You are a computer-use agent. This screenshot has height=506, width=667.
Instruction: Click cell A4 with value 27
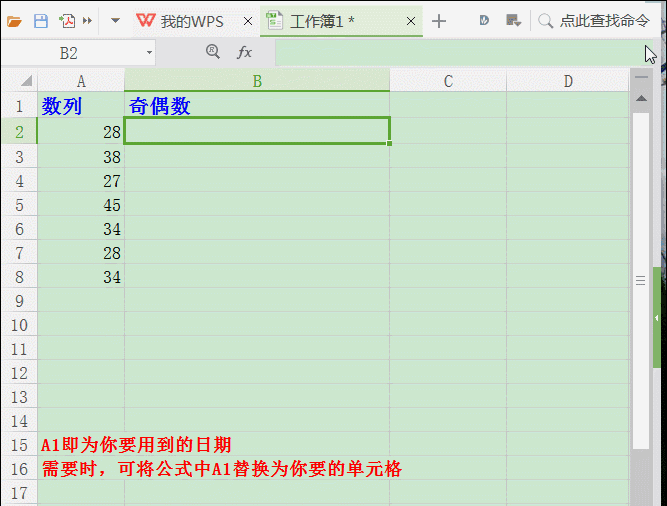tap(81, 181)
